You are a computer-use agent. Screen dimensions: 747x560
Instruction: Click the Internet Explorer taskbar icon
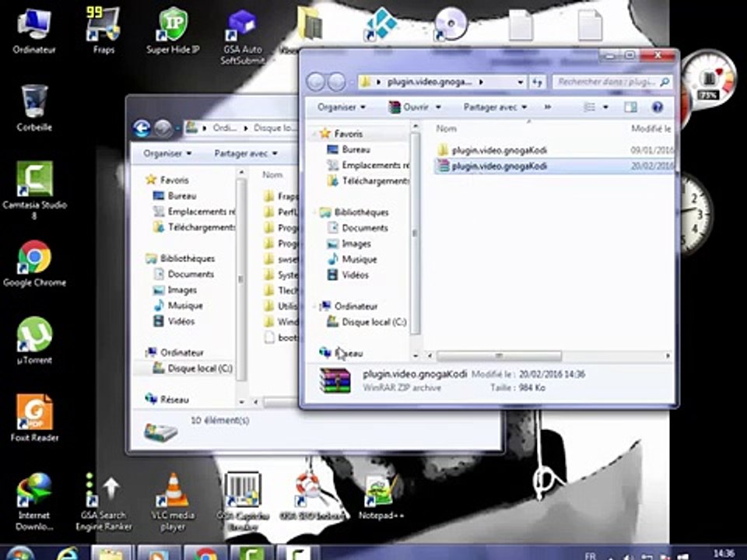(x=68, y=553)
